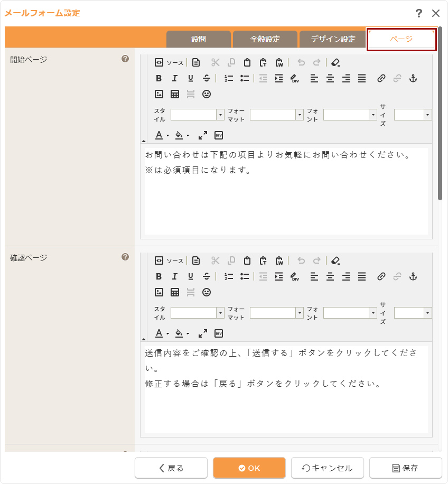
Task: Switch to the 全般設定 tab
Action: click(265, 39)
